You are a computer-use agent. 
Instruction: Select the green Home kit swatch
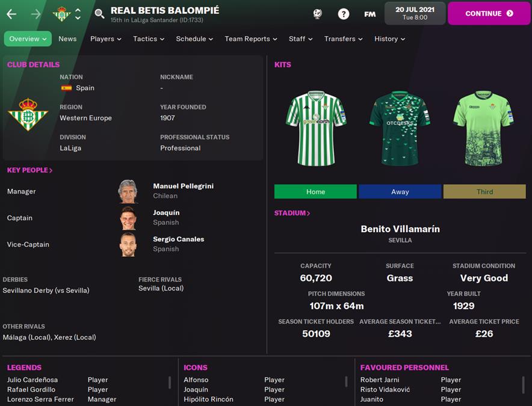315,192
